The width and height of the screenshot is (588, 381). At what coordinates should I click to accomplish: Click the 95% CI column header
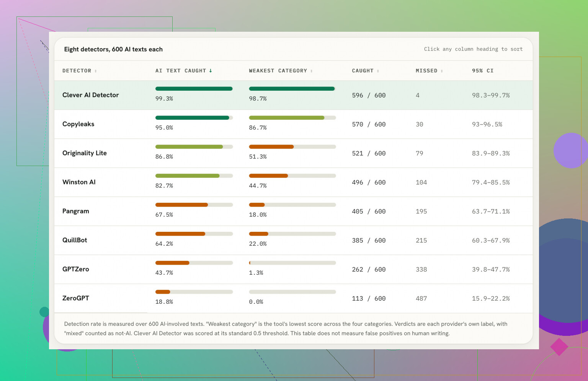[x=483, y=71]
